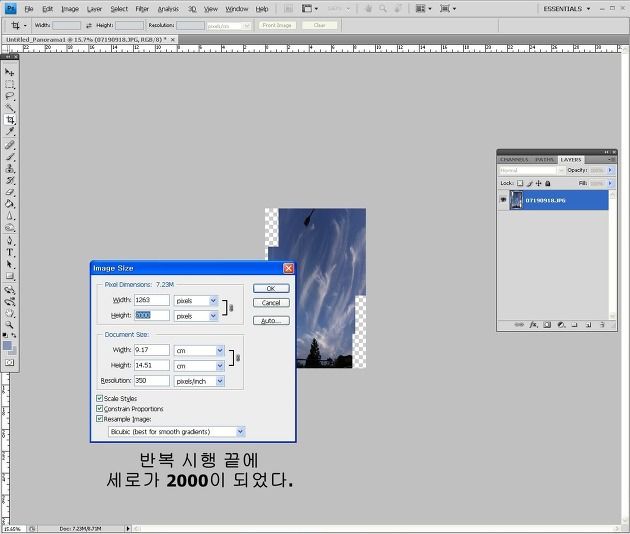Select the Lasso tool

[x=10, y=96]
